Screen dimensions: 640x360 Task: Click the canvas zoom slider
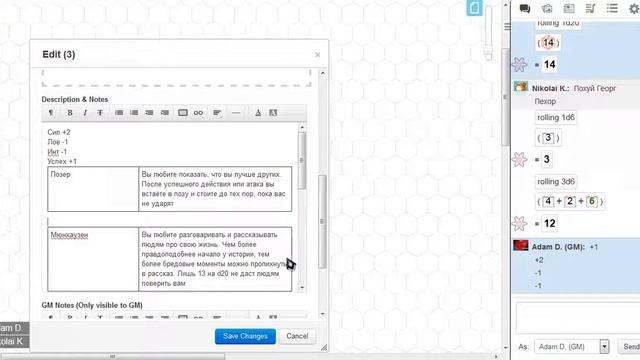[x=488, y=33]
